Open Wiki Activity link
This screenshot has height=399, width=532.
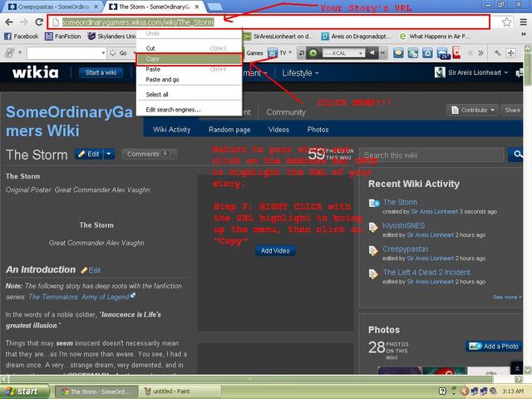click(172, 130)
